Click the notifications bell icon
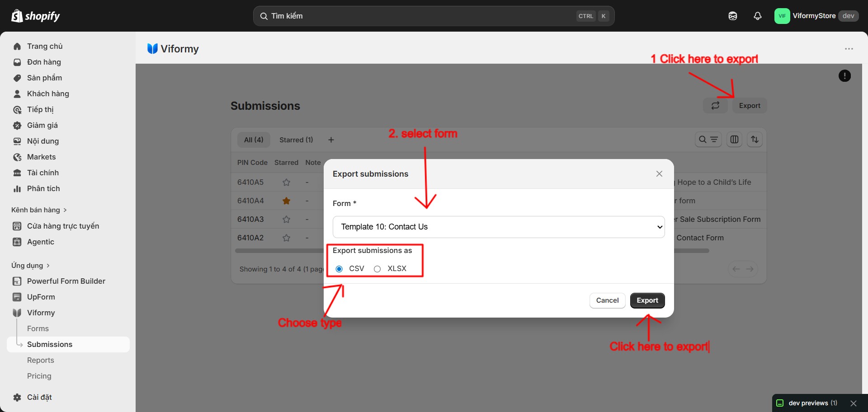This screenshot has width=868, height=412. click(758, 16)
